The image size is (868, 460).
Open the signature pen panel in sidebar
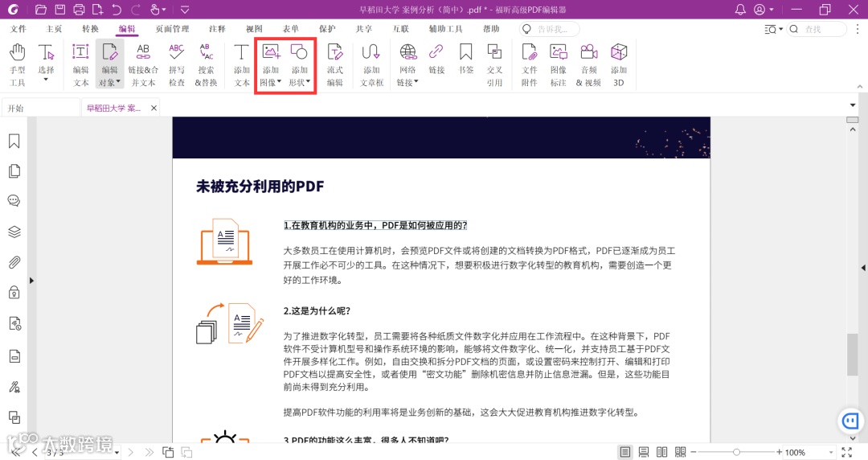point(14,387)
